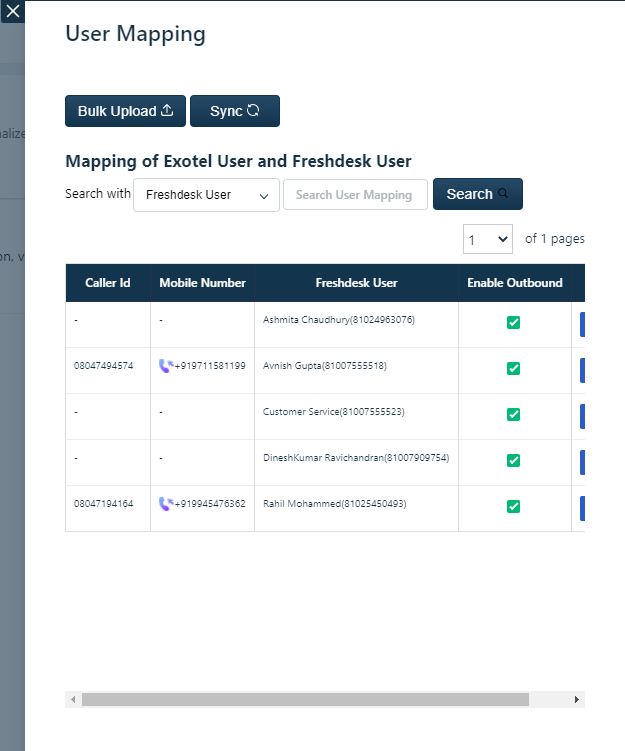The width and height of the screenshot is (625, 751).
Task: Click the Sync button
Action: click(235, 111)
